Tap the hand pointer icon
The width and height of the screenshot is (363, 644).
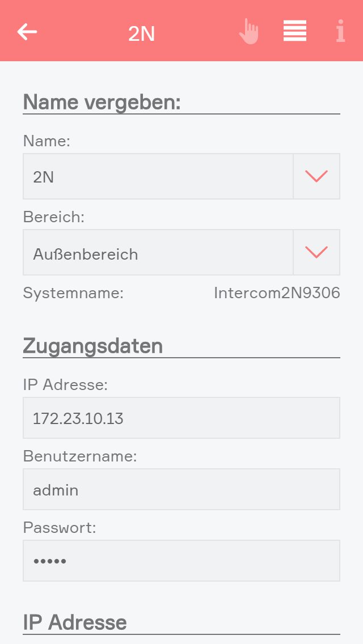click(248, 32)
